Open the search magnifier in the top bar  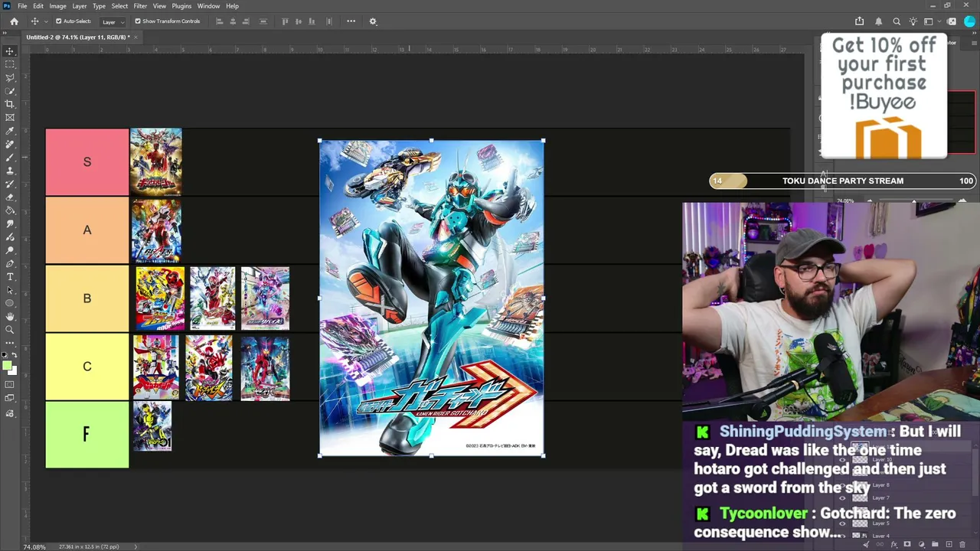(x=897, y=21)
